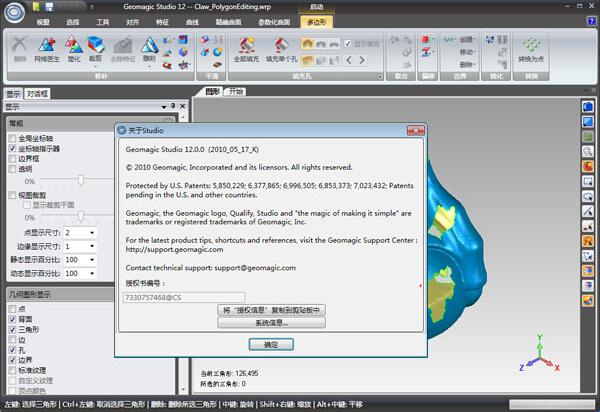This screenshot has height=412, width=600.
Task: Enable the 透明 checkbox
Action: (12, 169)
